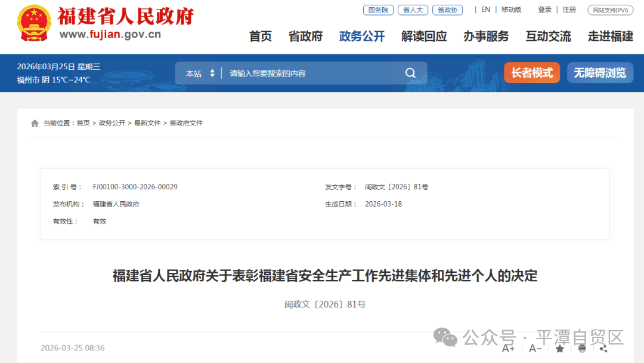Toggle 无障碍浏览 accessibility browsing
Image resolution: width=644 pixels, height=363 pixels.
point(600,73)
